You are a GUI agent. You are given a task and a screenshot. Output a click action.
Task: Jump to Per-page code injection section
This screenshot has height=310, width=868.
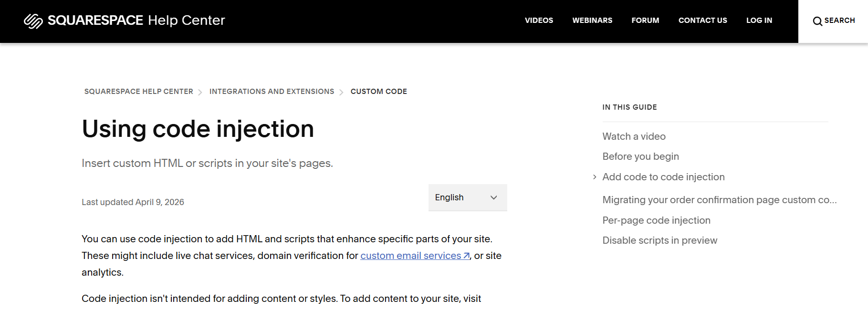(x=656, y=220)
